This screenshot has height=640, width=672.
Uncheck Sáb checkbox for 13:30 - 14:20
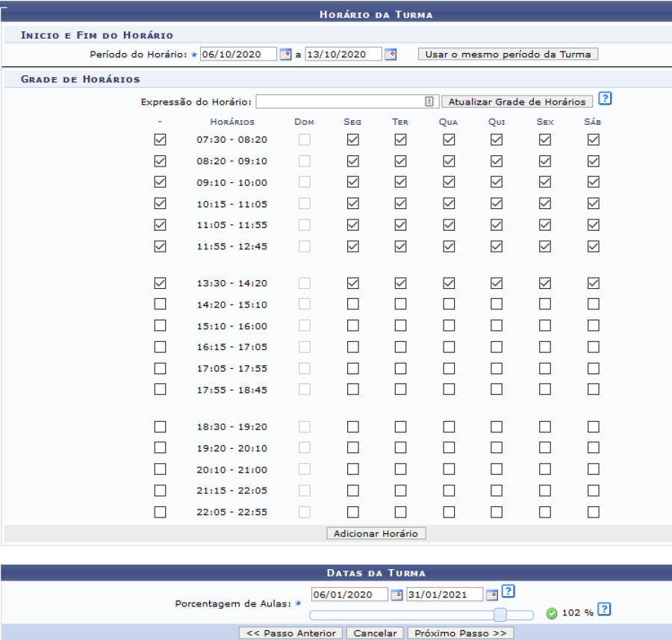pos(593,283)
